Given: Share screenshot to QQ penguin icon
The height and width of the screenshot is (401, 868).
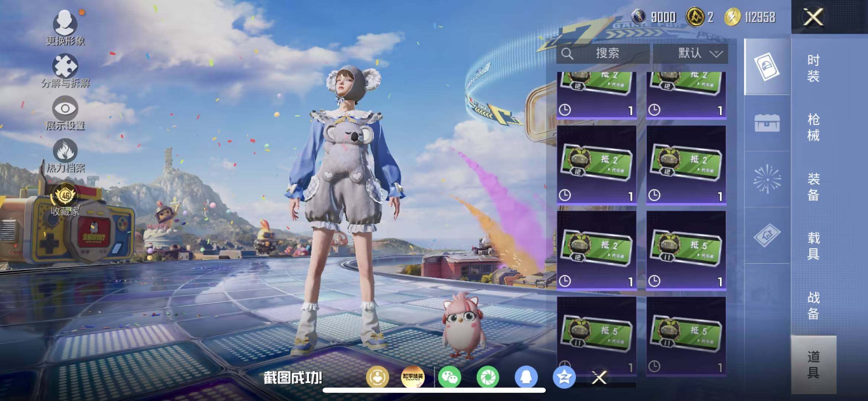Looking at the screenshot, I should [x=526, y=377].
